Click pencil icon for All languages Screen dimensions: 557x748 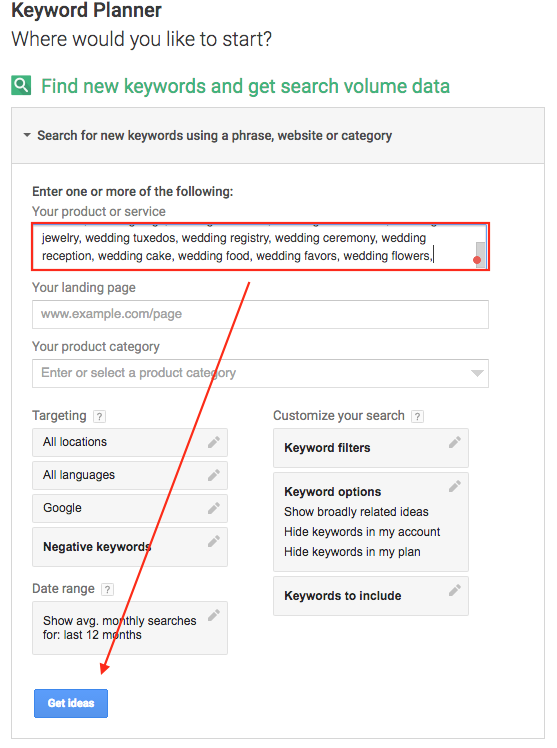[214, 475]
